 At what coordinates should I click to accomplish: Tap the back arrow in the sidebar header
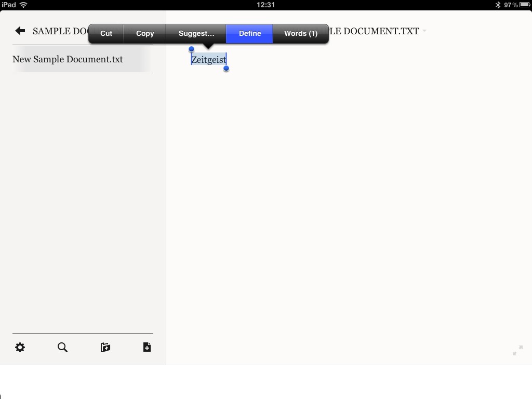20,31
